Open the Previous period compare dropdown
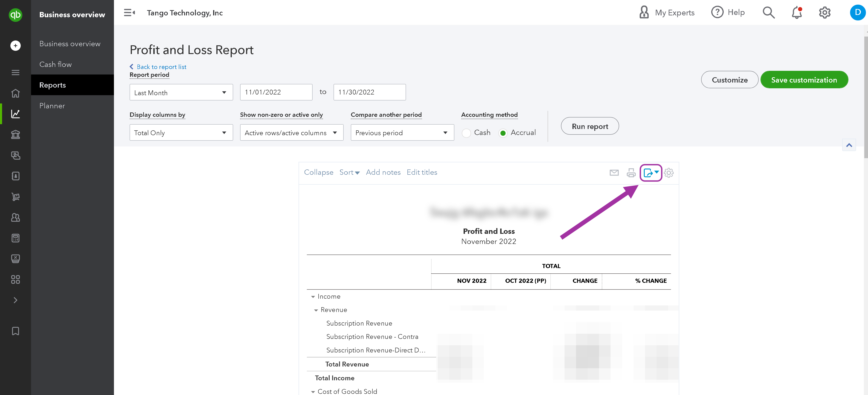 click(x=402, y=133)
